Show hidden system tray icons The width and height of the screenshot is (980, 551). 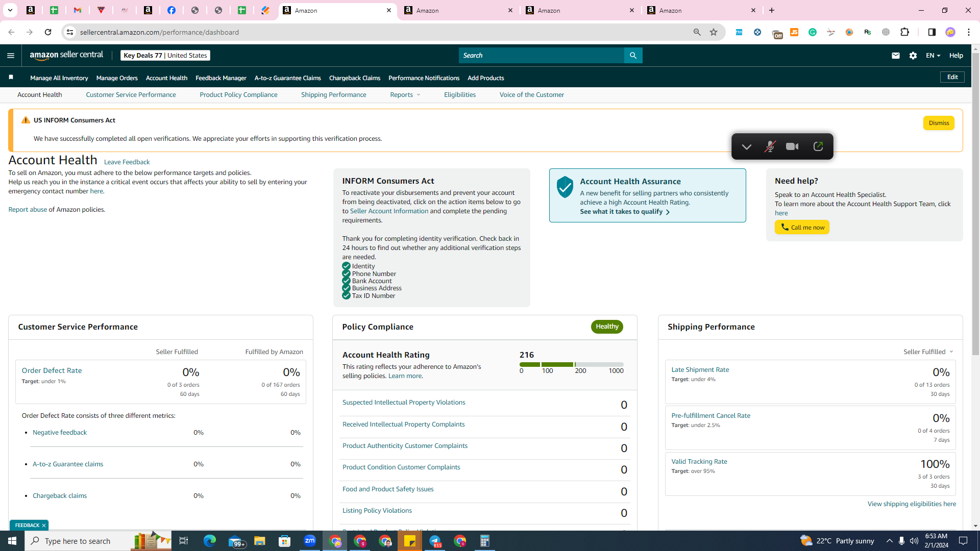(x=889, y=541)
